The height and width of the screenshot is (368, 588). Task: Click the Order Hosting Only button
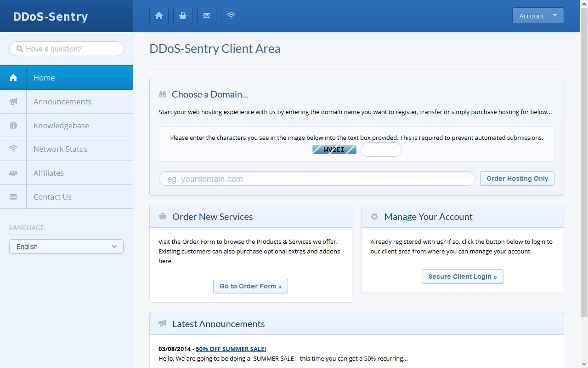pyautogui.click(x=517, y=178)
